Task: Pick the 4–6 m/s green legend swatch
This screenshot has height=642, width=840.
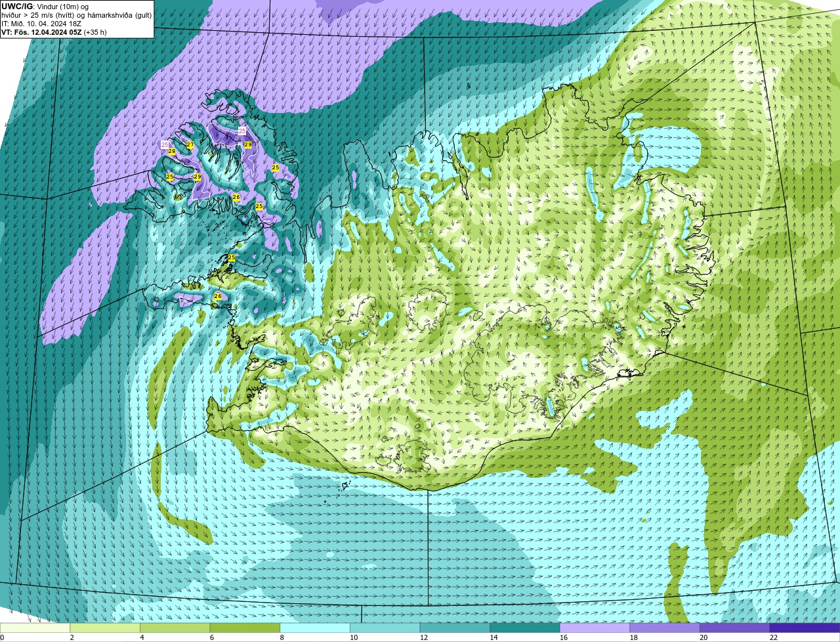Action: [175, 628]
